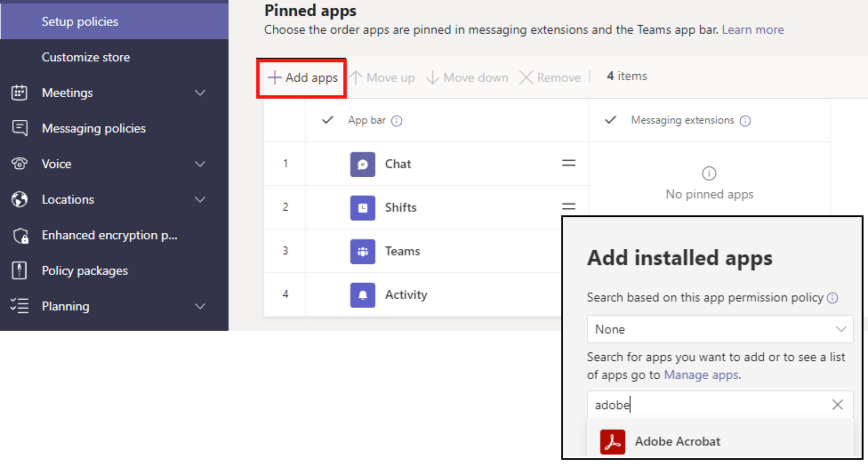
Task: Expand the Meetings section chevron
Action: (x=200, y=93)
